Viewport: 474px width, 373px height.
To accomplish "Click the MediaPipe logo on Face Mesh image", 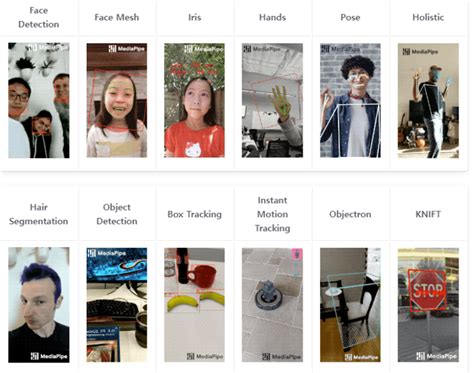I will 127,49.
